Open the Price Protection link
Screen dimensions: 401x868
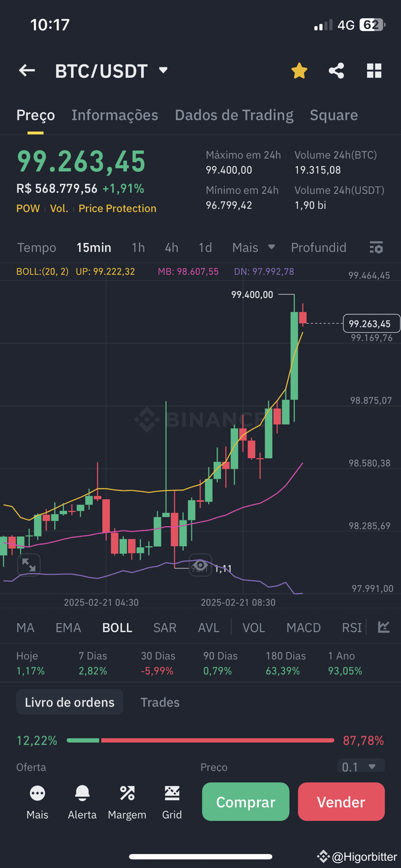[117, 209]
